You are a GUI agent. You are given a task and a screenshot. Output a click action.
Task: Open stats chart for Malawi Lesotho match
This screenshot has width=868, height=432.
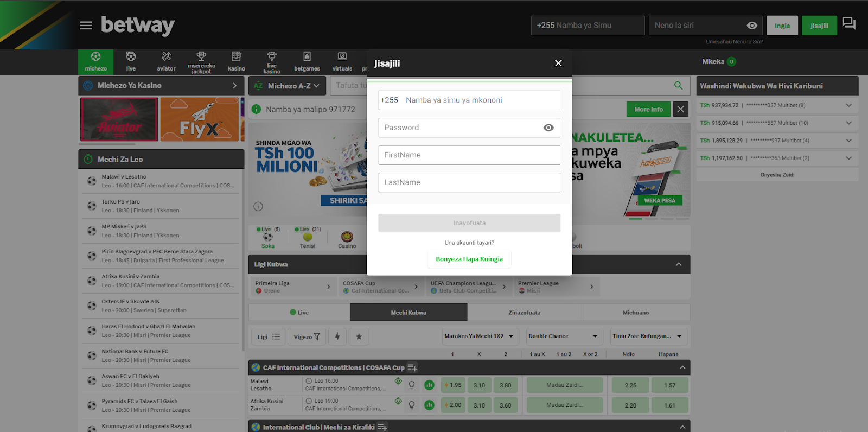coord(429,385)
